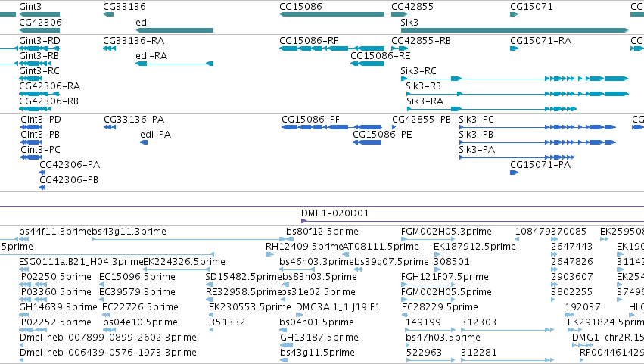644x364 pixels.
Task: Click EST DMG3A.1_1.J19.F1
Action: pyautogui.click(x=338, y=308)
